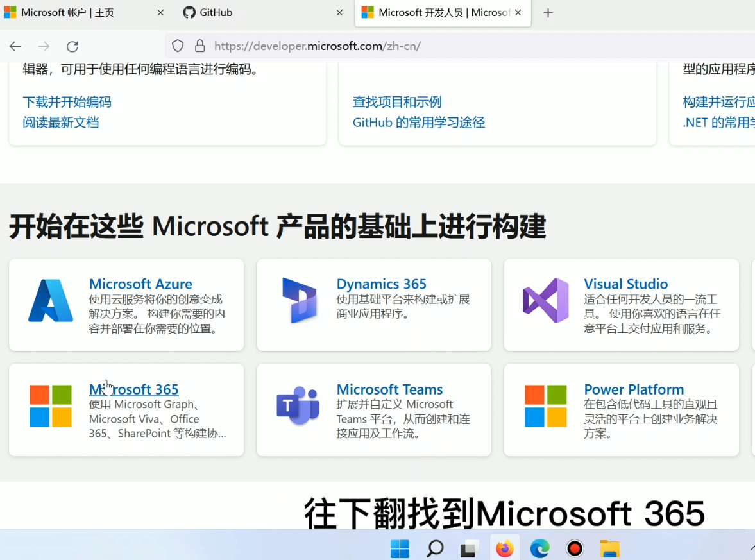
Task: Open the Microsoft Azure title link
Action: pos(140,284)
